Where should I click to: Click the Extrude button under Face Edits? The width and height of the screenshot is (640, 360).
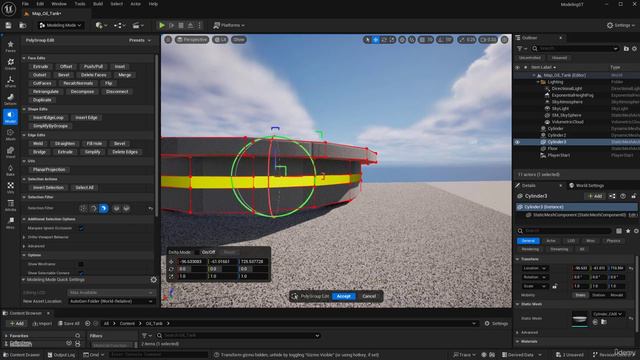[x=40, y=67]
